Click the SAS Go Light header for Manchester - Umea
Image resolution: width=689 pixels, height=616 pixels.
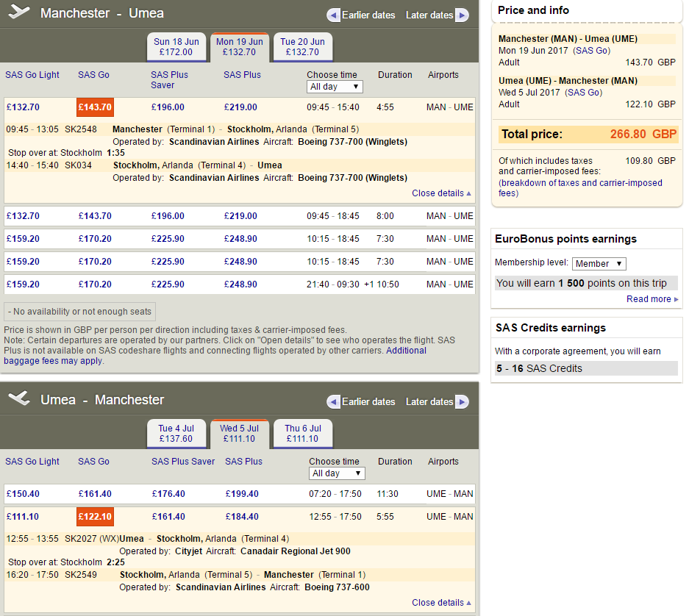[32, 75]
